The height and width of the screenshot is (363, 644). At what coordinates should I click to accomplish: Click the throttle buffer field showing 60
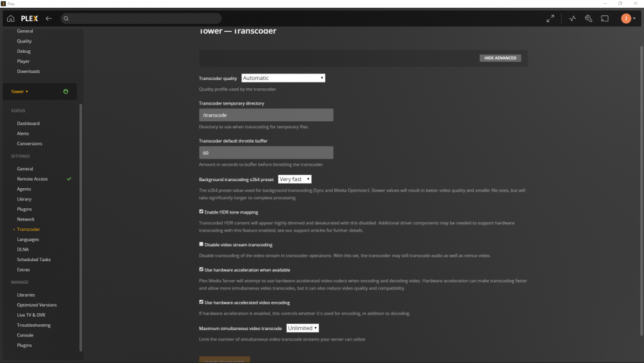pyautogui.click(x=266, y=153)
